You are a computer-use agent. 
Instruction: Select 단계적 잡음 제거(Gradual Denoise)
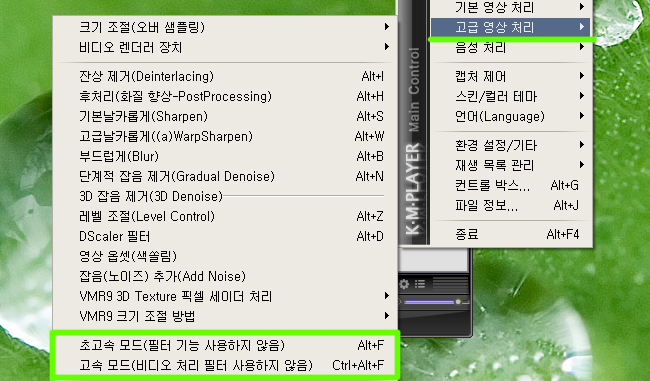point(225,176)
